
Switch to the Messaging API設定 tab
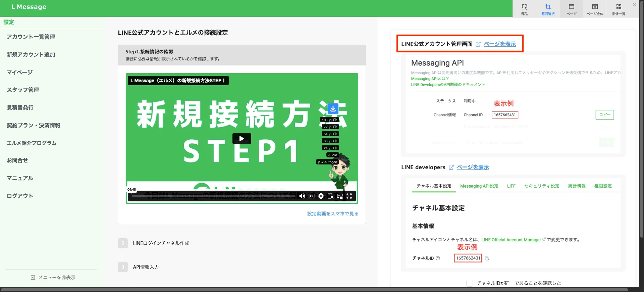pyautogui.click(x=479, y=186)
